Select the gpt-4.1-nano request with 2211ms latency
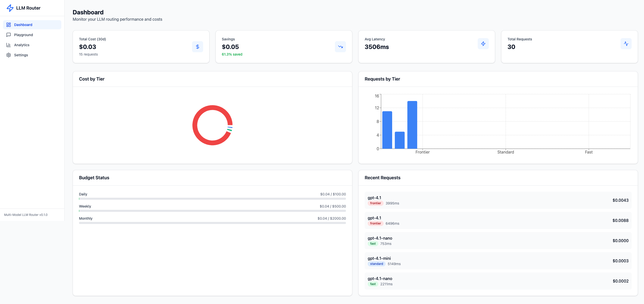Screen dimensions: 644x304 (498, 281)
